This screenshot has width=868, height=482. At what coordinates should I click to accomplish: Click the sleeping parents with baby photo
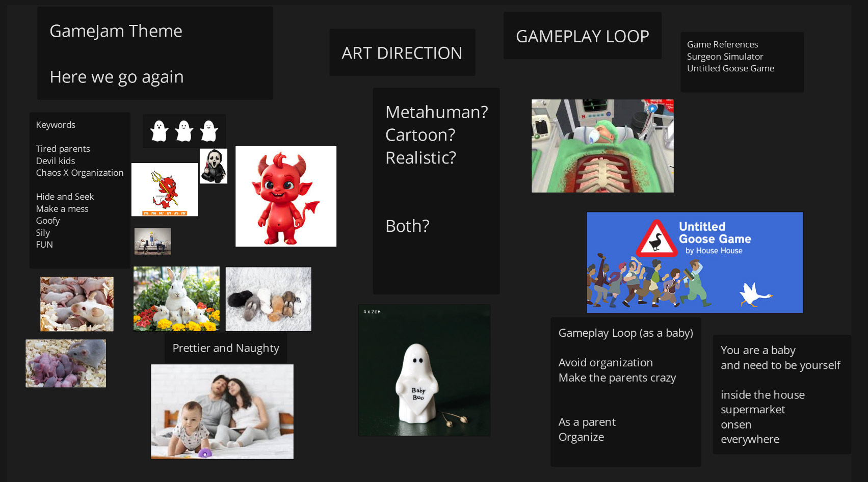tap(222, 411)
